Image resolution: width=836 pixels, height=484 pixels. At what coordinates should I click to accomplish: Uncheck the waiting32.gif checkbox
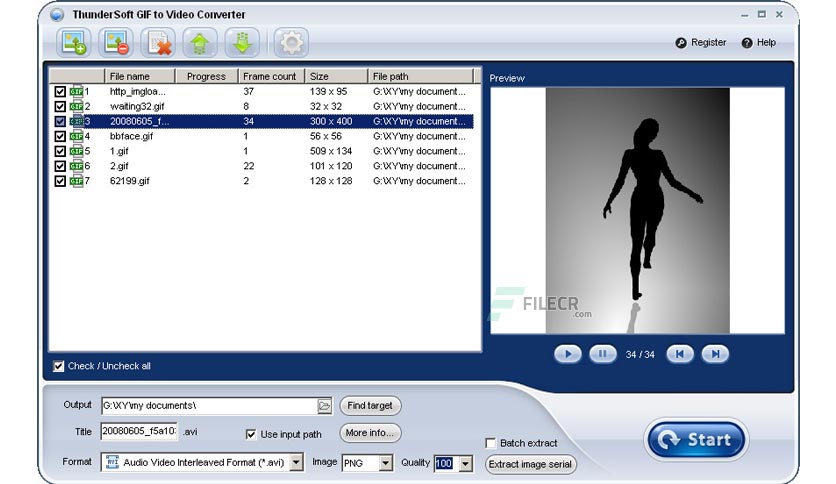(60, 107)
